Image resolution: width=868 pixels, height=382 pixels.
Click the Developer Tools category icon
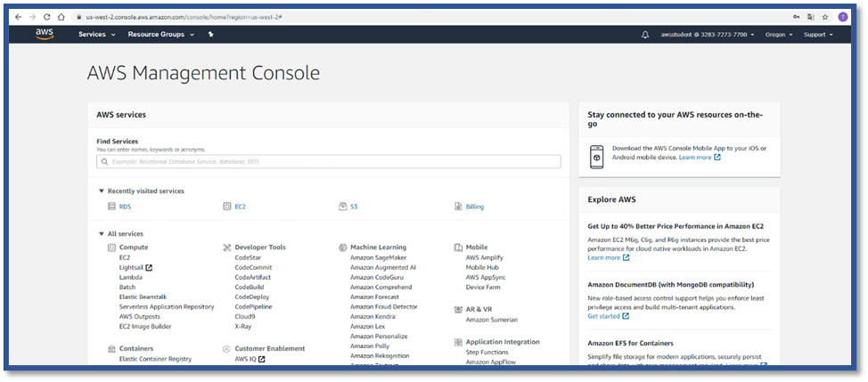227,248
